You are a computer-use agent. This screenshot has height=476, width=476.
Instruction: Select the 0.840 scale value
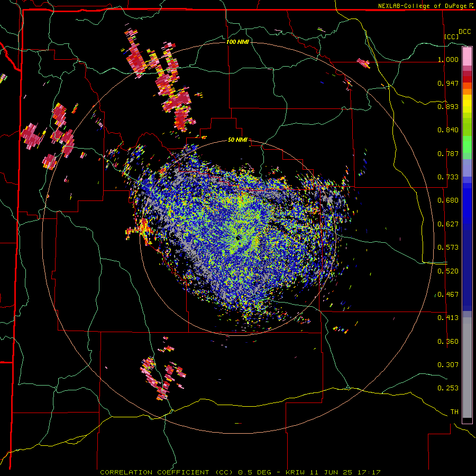point(448,130)
